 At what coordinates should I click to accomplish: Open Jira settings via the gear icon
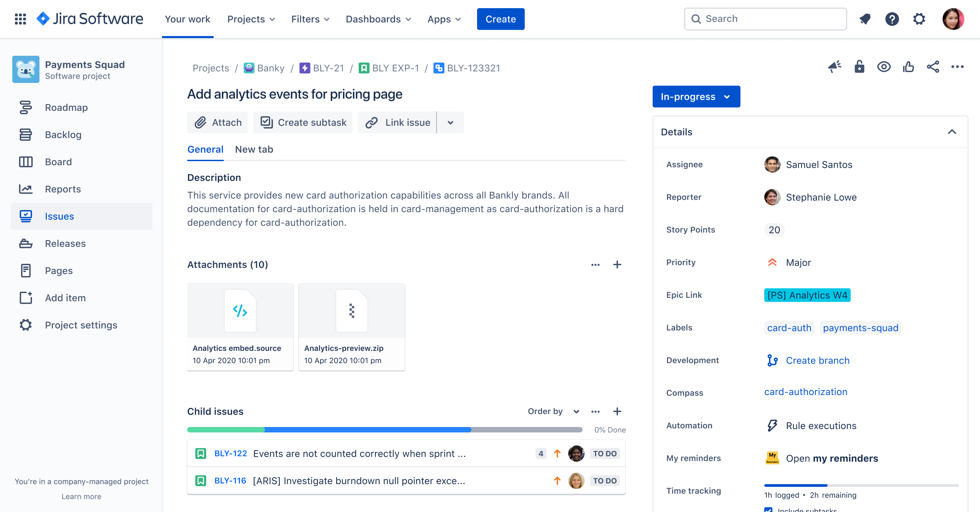919,19
